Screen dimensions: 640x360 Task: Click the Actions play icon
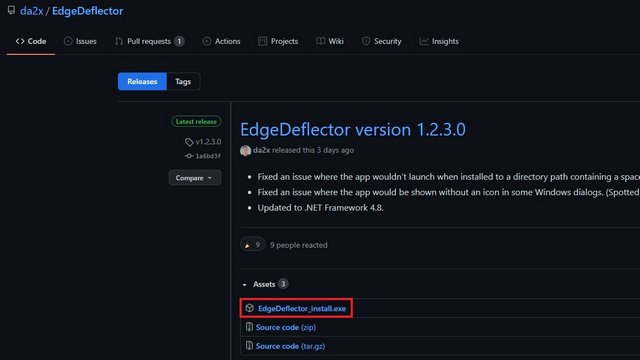click(207, 41)
